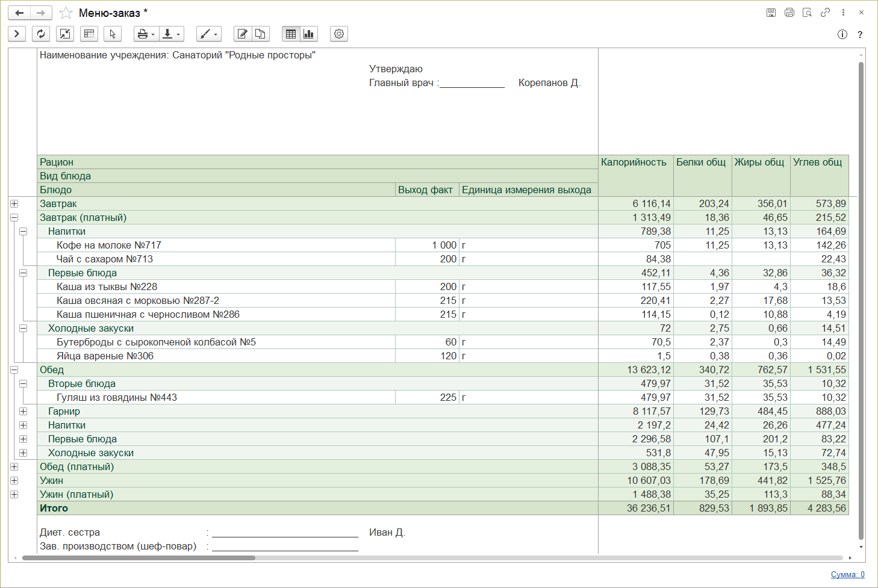Click the get link chain icon

coord(825,13)
